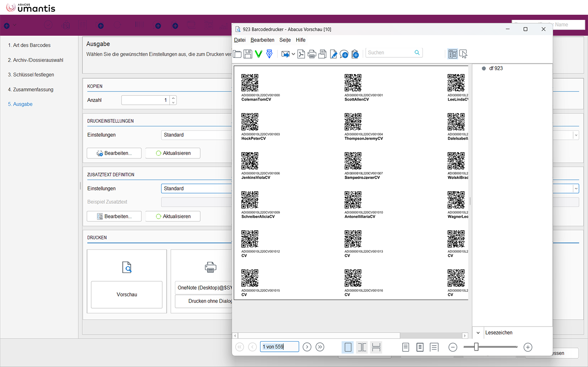Click the Vorschau button
This screenshot has width=588, height=367.
(127, 294)
